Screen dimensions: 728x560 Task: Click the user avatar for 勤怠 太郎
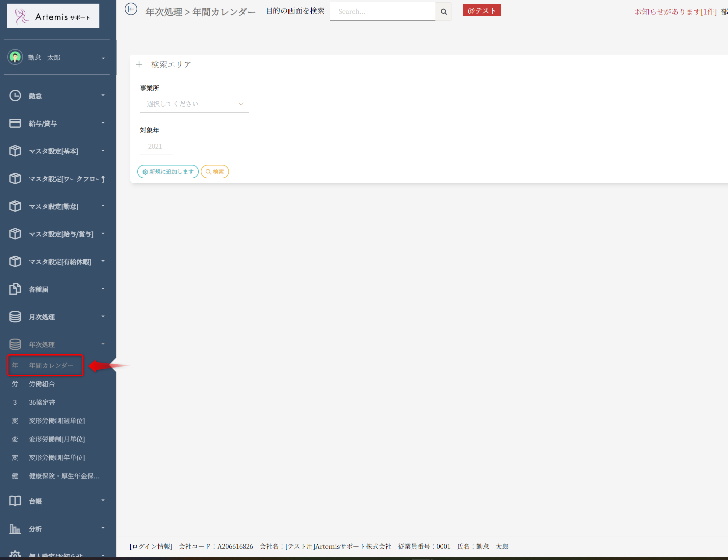click(15, 57)
